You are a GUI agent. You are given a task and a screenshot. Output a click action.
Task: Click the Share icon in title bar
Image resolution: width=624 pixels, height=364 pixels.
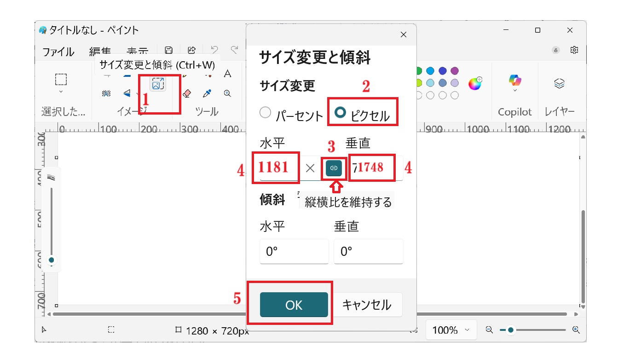point(191,50)
